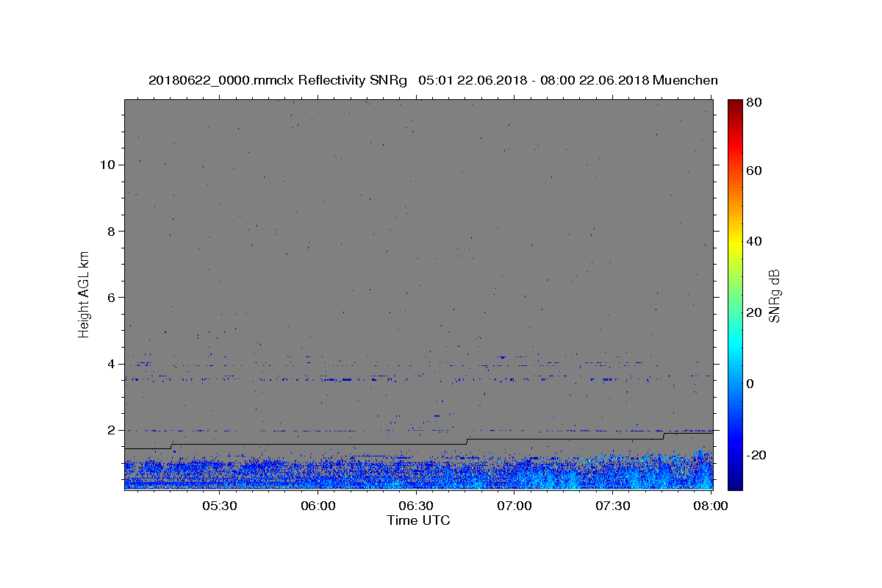882x588 pixels.
Task: Click the 'Time UTC' axis label
Action: coord(418,520)
